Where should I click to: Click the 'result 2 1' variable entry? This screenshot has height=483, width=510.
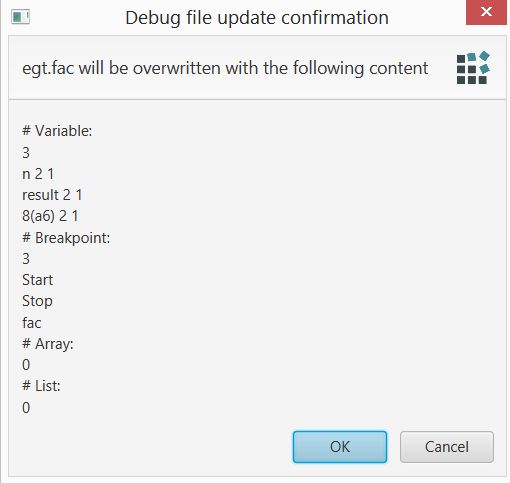click(52, 195)
